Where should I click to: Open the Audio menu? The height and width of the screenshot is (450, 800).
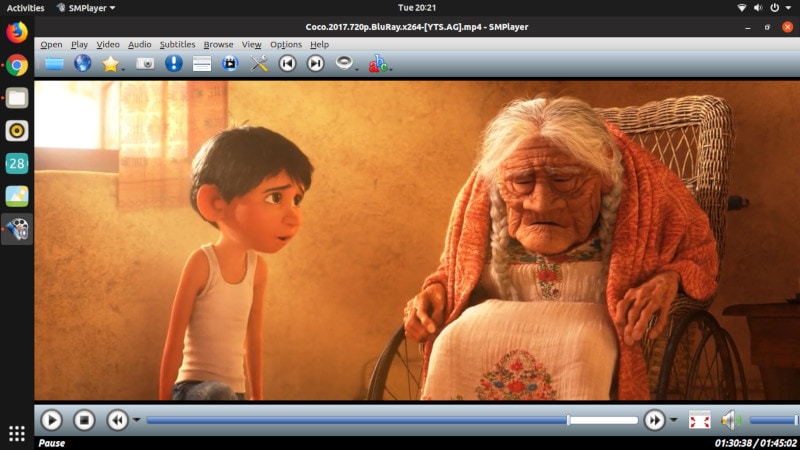tap(140, 45)
